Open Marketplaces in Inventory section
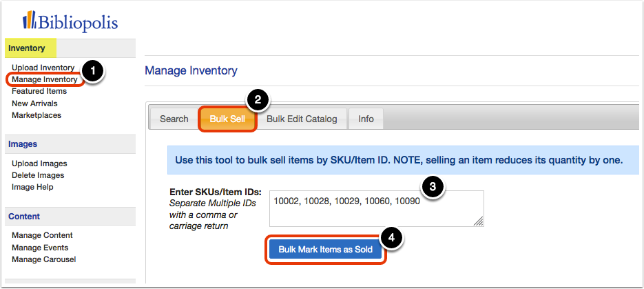 [37, 115]
